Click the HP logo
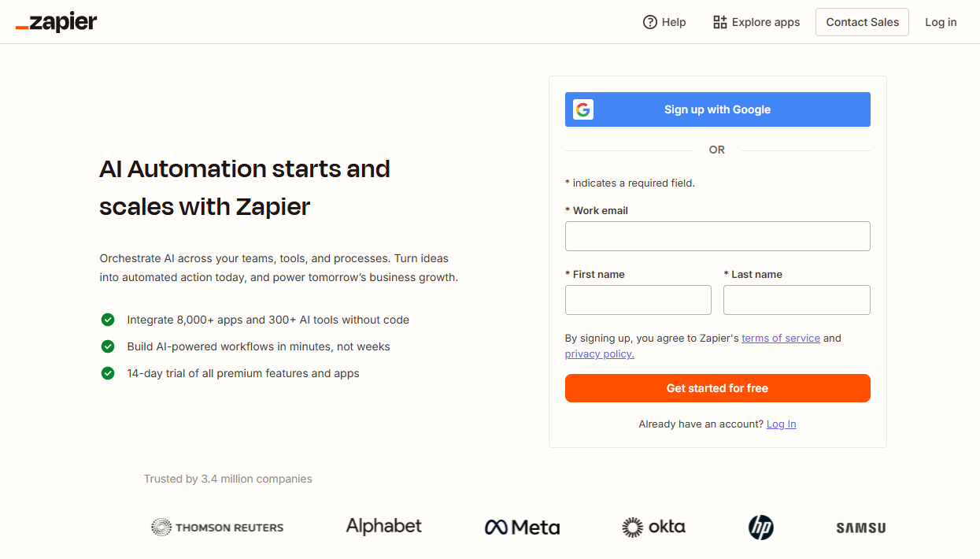The width and height of the screenshot is (980, 559). coord(760,527)
